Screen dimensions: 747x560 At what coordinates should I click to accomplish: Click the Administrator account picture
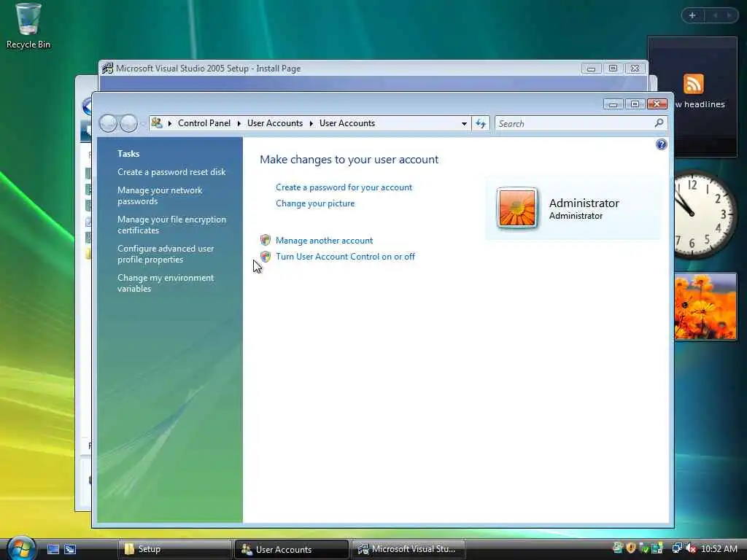point(517,208)
